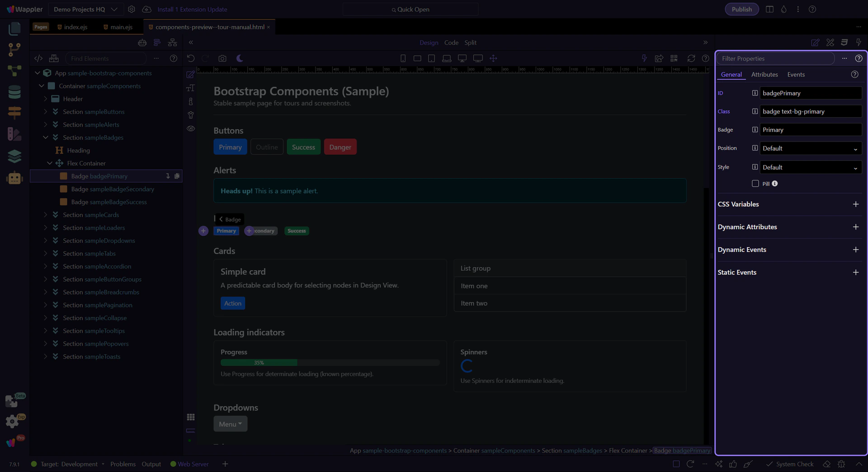
Task: Toggle dark mode moon icon
Action: [x=240, y=58]
